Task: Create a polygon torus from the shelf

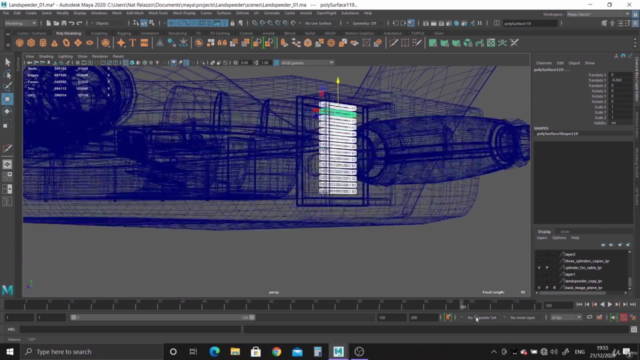Action: [66, 43]
